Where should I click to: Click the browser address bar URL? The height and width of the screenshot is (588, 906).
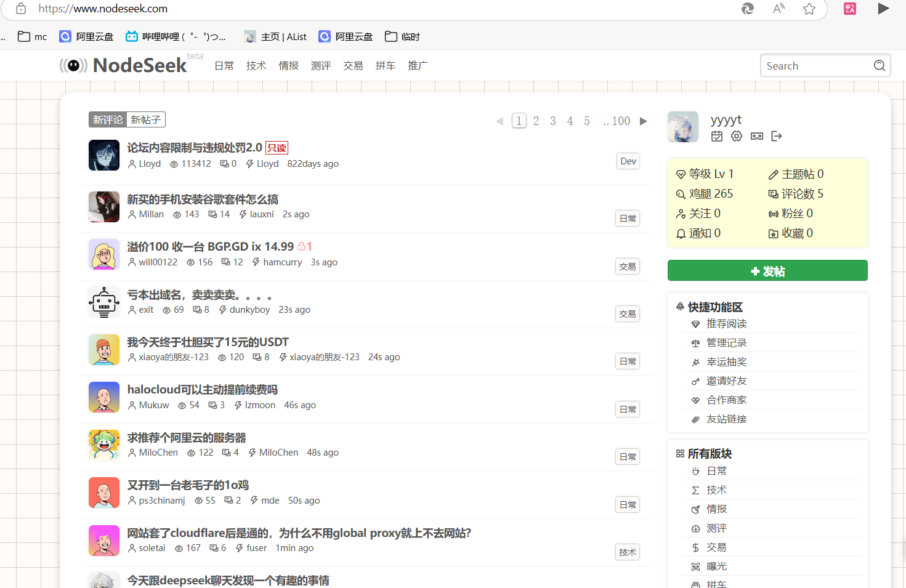[x=103, y=9]
